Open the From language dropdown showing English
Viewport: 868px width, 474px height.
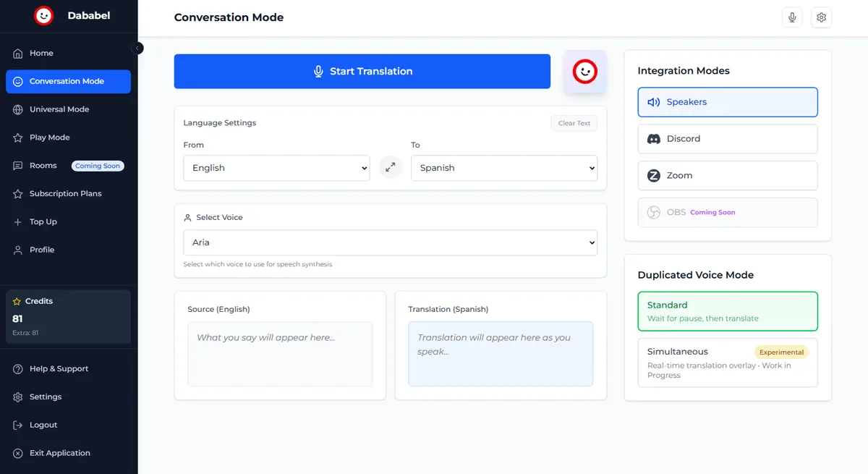click(276, 168)
